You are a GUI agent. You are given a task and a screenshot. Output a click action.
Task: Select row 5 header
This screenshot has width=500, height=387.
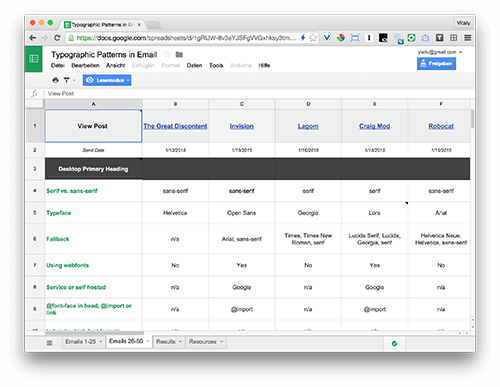click(35, 213)
